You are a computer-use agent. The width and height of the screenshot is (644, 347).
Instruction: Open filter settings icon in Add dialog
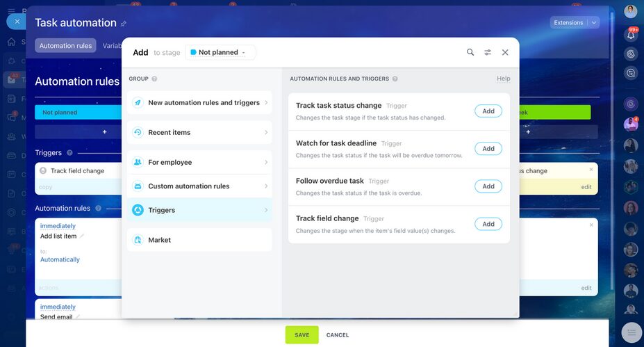coord(488,52)
